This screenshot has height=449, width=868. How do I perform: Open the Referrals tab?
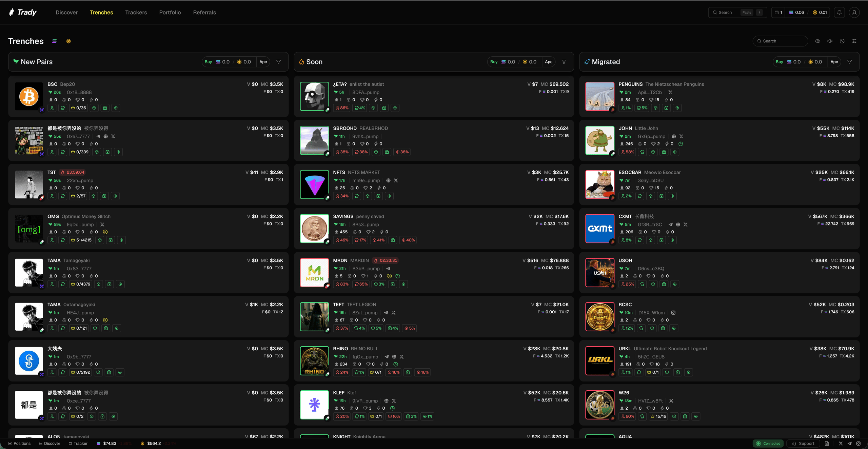pos(204,13)
